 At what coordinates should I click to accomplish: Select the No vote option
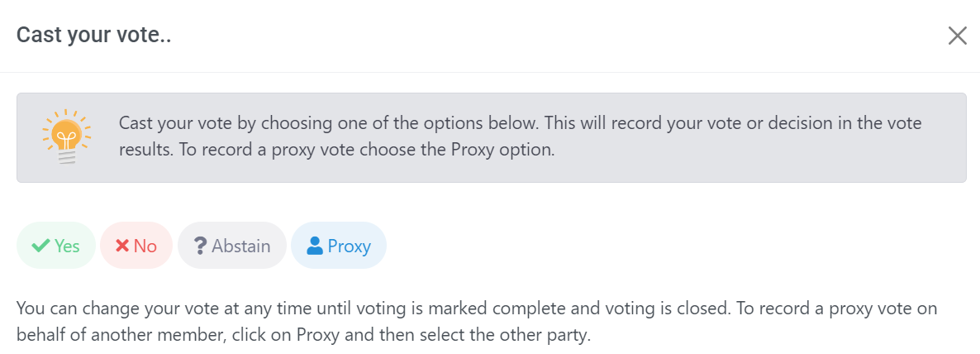tap(136, 246)
